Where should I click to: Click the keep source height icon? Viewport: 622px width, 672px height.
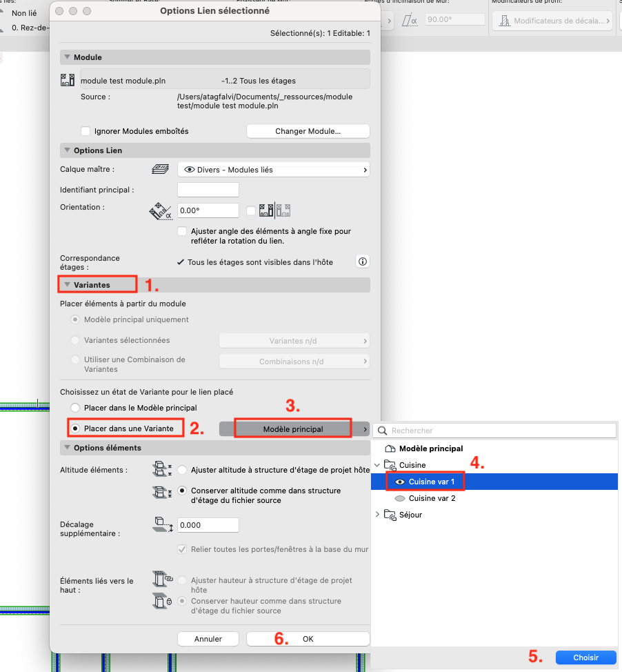click(162, 602)
